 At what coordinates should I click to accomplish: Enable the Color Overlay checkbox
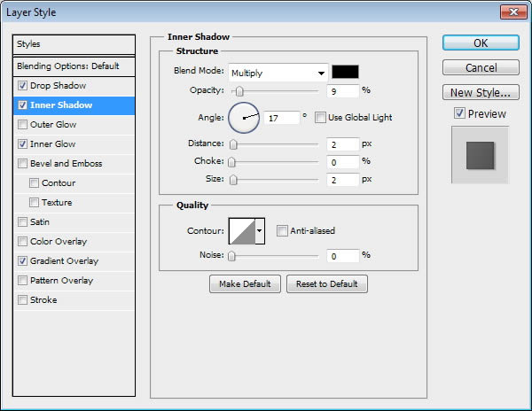(22, 241)
